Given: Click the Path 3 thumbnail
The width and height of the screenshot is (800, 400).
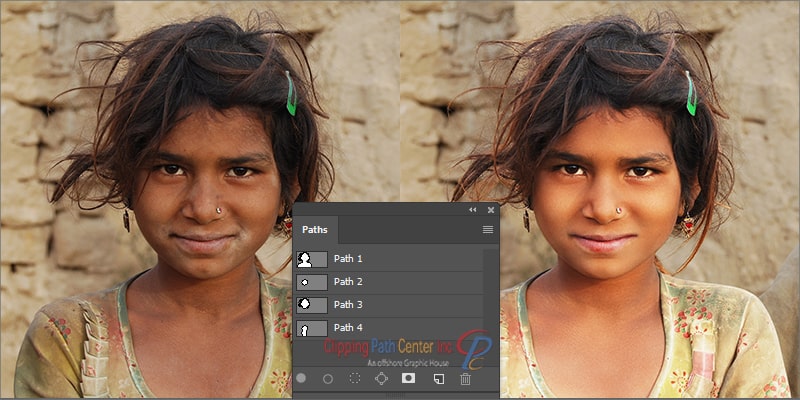Looking at the screenshot, I should coord(312,305).
